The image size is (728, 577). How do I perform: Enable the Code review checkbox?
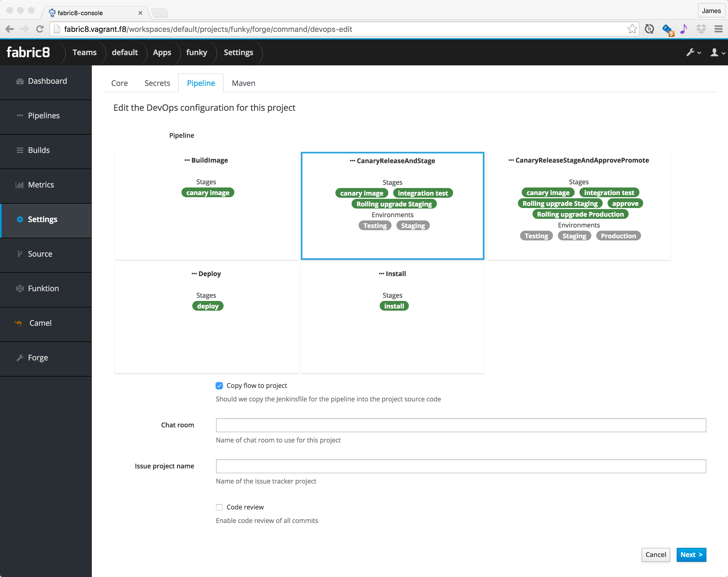(219, 507)
